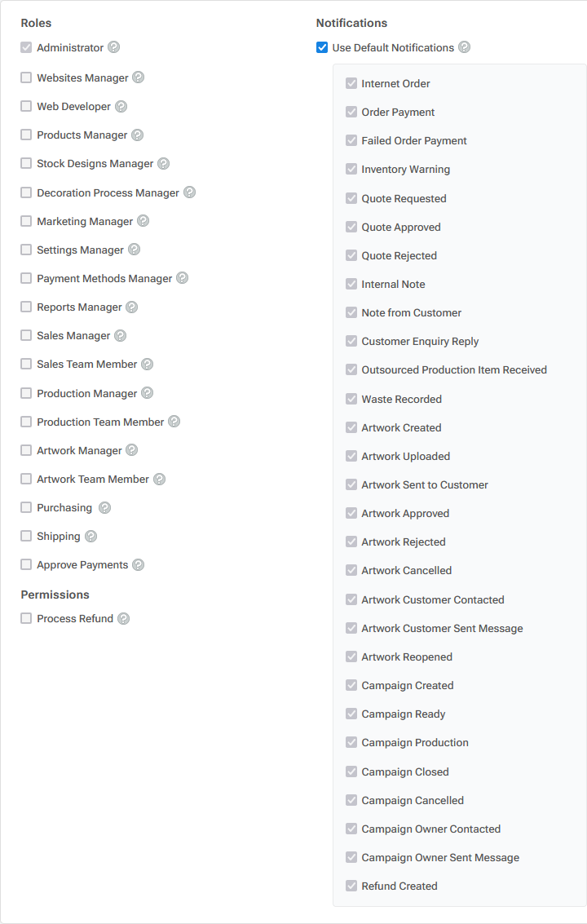
Task: Open the Decoration Process Manager help icon
Action: pos(189,192)
